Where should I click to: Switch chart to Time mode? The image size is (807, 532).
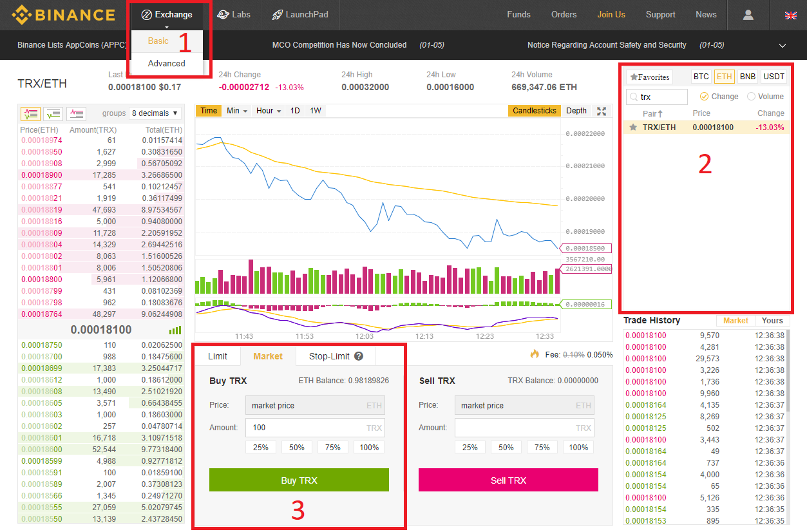tap(209, 111)
